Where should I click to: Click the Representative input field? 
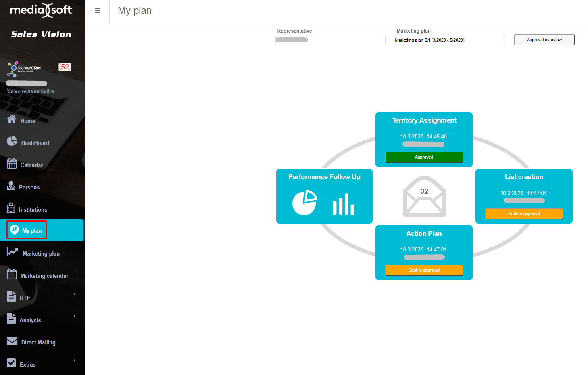pos(330,40)
